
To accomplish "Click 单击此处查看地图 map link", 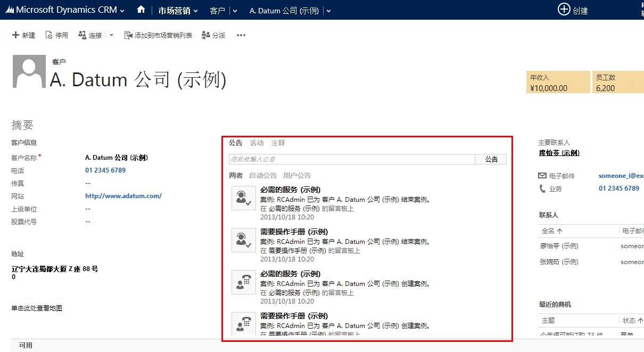I will point(37,308).
